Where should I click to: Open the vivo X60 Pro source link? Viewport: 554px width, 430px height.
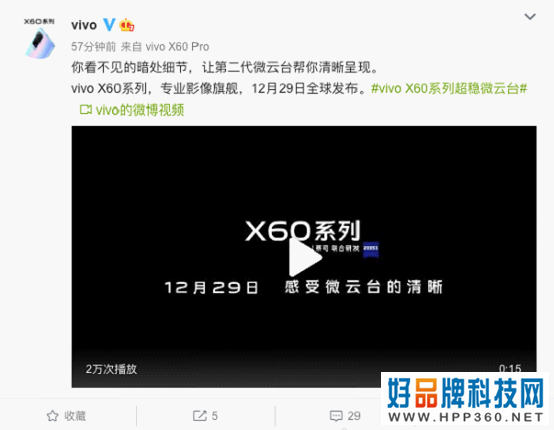(177, 47)
